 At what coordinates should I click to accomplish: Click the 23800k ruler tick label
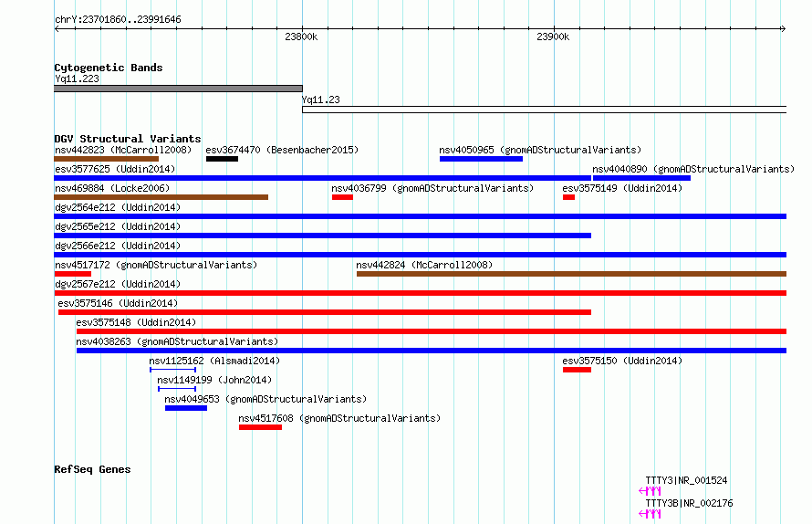301,37
